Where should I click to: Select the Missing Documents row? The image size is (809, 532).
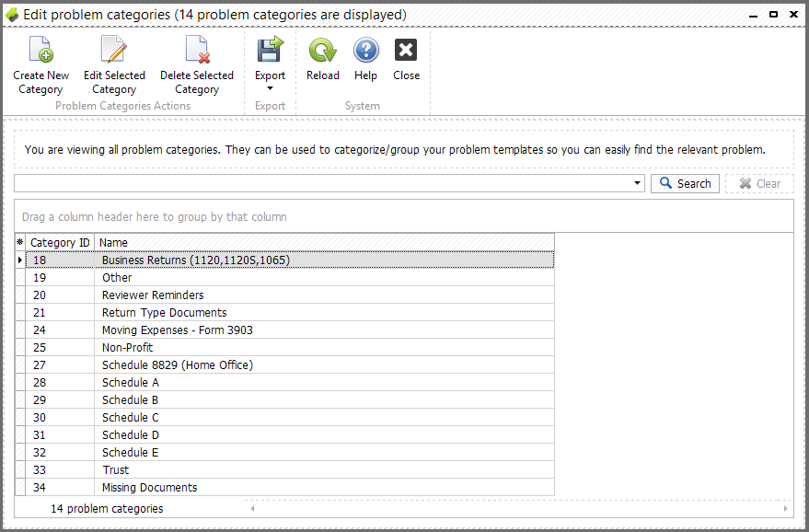coord(289,488)
